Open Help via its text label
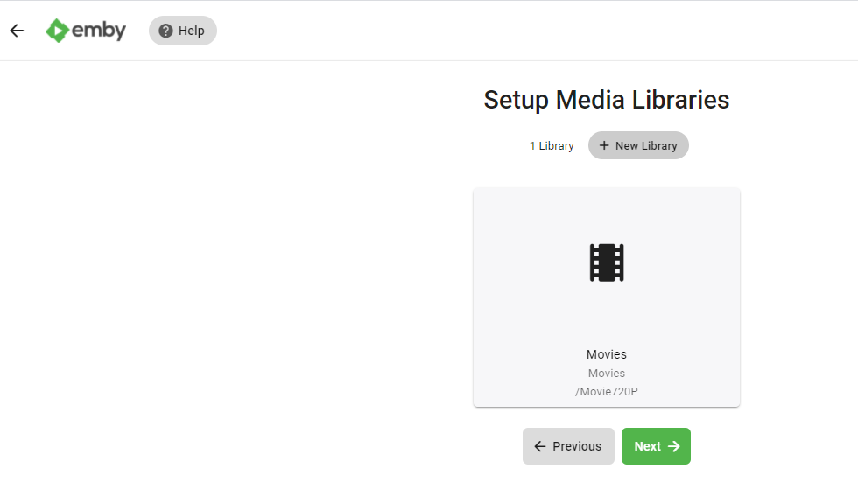Image resolution: width=858 pixels, height=504 pixels. [191, 31]
